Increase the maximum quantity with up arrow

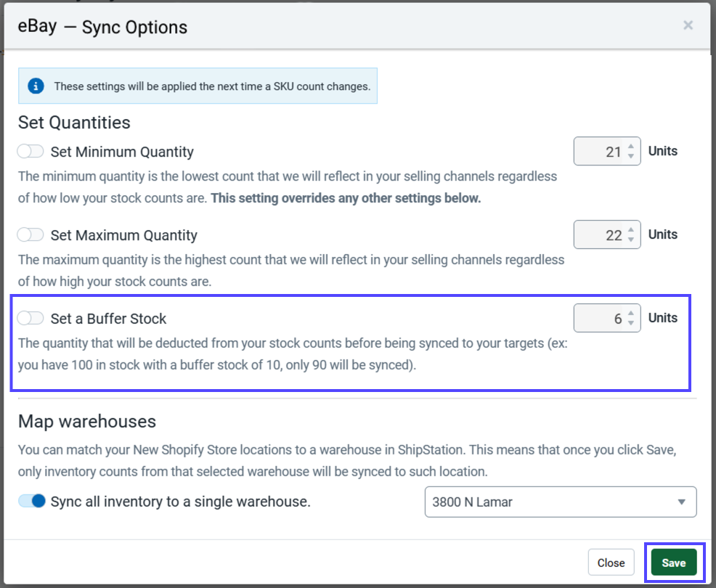(x=630, y=230)
